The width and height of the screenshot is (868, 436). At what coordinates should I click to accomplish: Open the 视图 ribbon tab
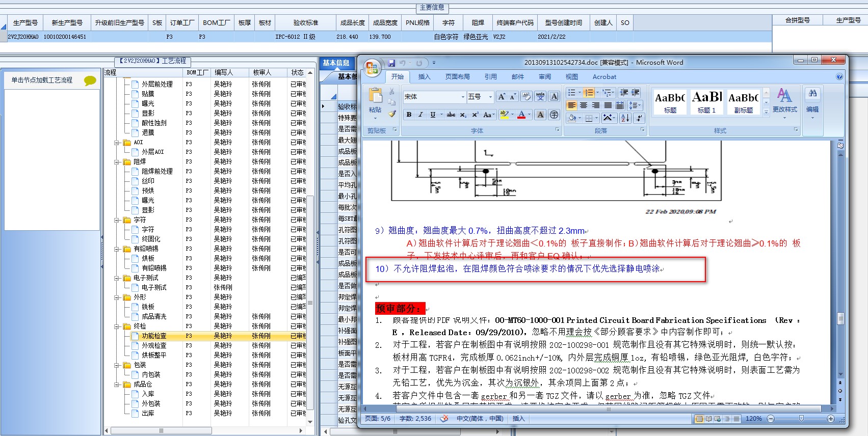571,77
